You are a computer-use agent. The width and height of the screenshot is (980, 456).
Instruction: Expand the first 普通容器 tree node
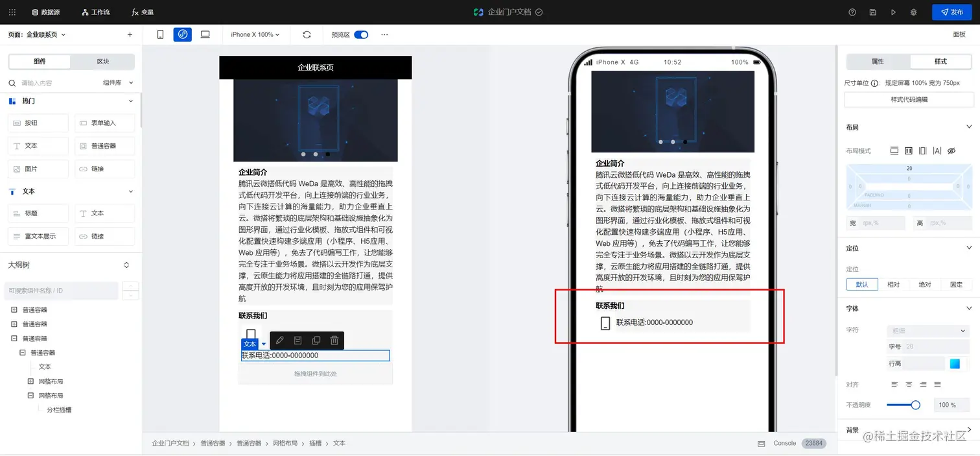(14, 310)
